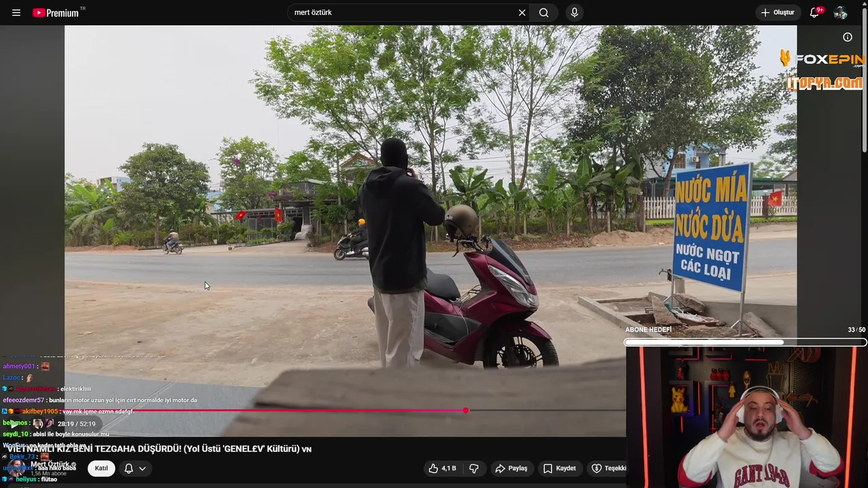The image size is (868, 488).
Task: Dislike the video with thumbs down
Action: [x=474, y=468]
